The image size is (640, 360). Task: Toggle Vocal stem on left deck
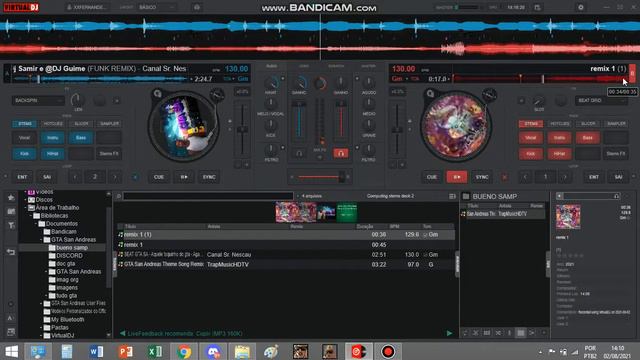pyautogui.click(x=24, y=138)
